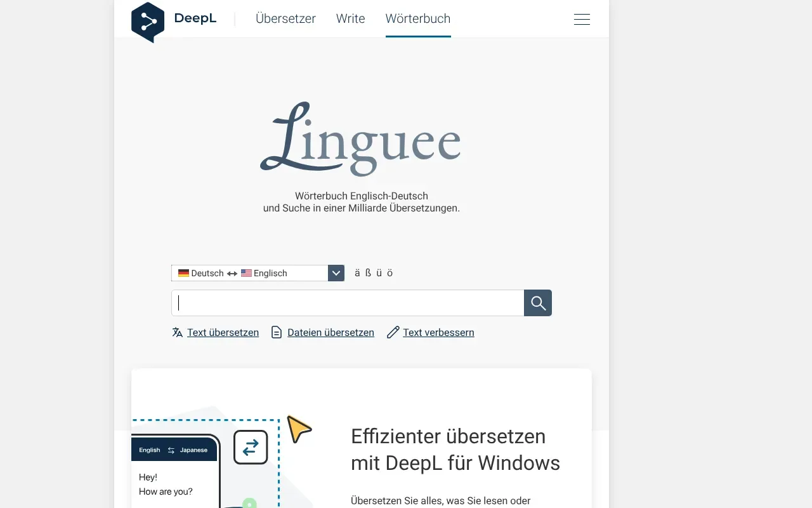Expand the language pair dropdown
Screen dimensions: 812x508
(336, 272)
